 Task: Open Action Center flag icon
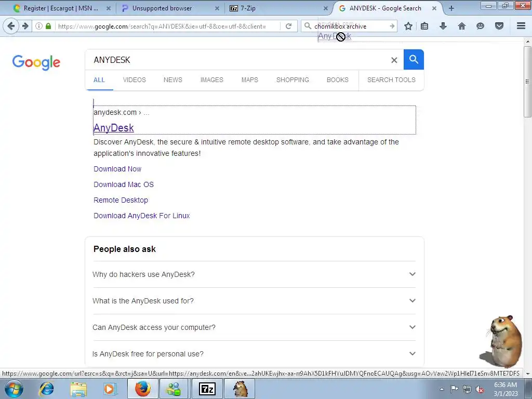point(454,389)
